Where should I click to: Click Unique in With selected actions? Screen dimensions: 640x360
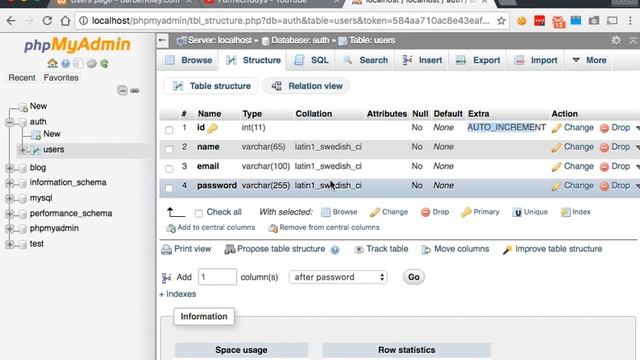point(530,212)
